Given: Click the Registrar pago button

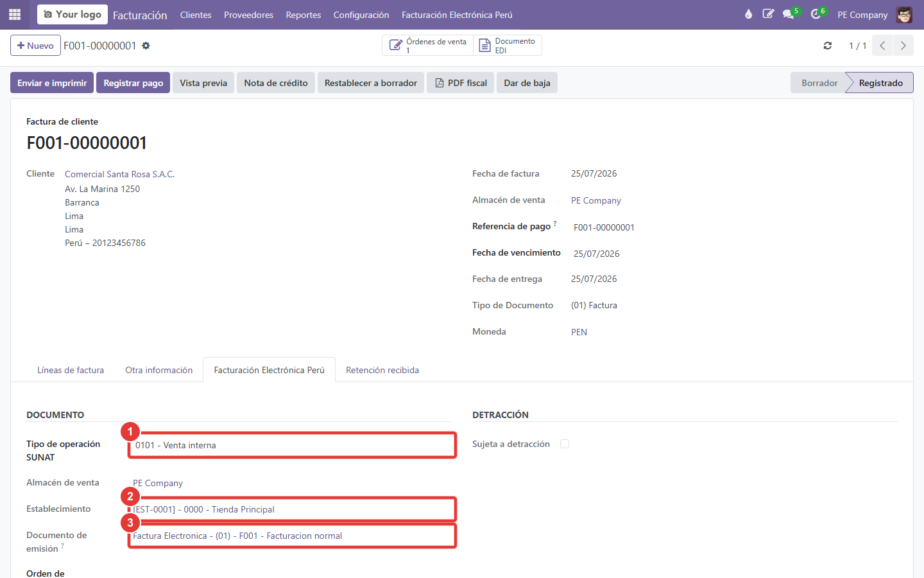Looking at the screenshot, I should 133,83.
